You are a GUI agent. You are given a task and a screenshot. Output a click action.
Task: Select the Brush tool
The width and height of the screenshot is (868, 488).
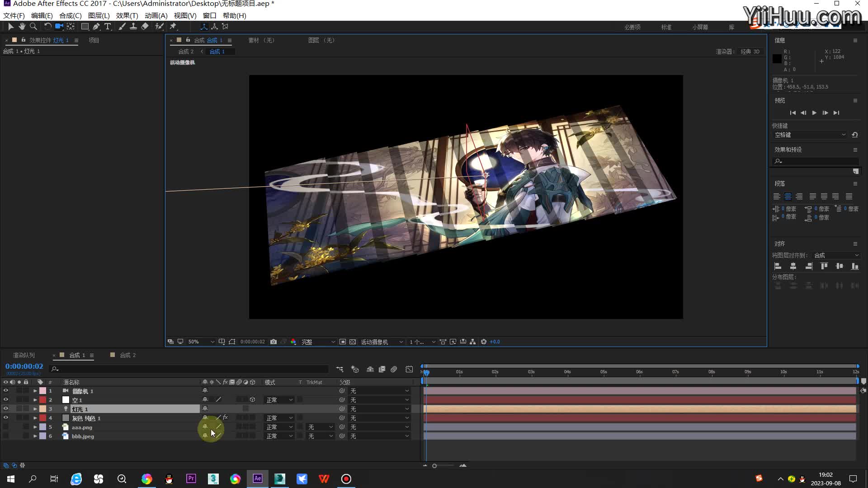tap(122, 27)
